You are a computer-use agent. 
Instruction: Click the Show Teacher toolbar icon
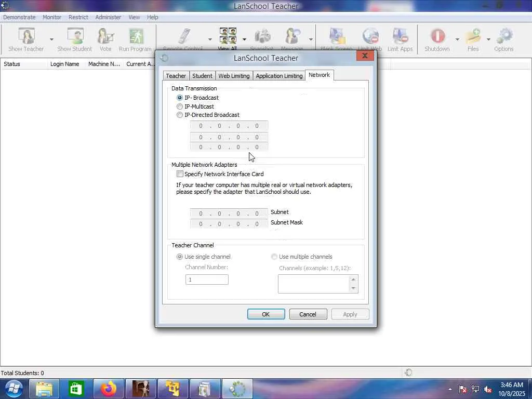[26, 36]
